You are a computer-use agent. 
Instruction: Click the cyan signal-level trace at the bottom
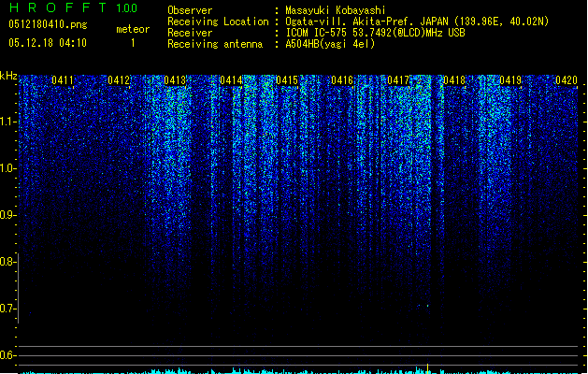(298, 371)
